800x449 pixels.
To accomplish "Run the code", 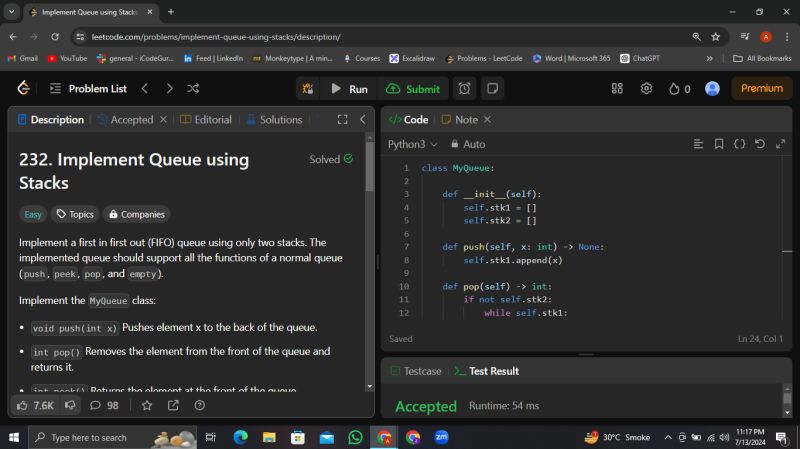I will coord(349,89).
